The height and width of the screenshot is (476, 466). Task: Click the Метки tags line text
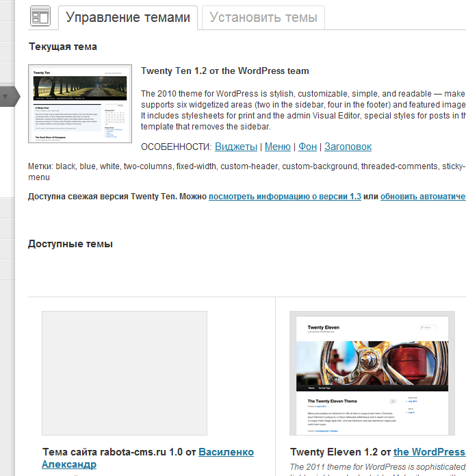pos(247,172)
